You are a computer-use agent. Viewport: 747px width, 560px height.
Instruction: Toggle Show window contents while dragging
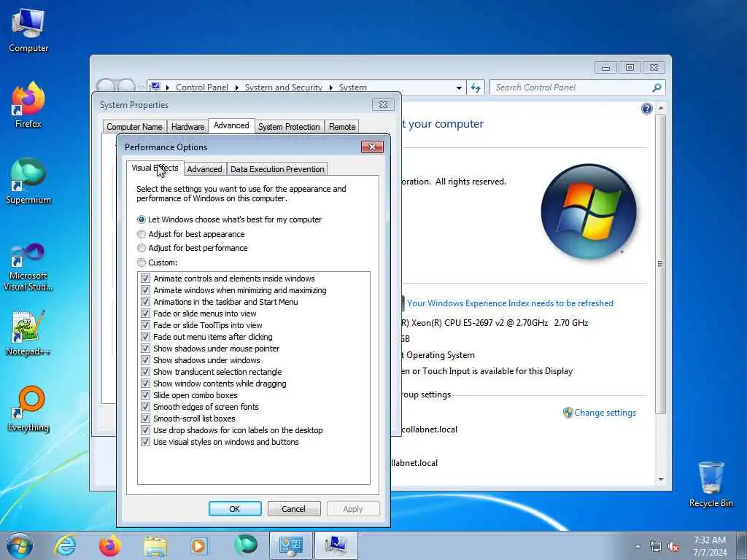145,384
